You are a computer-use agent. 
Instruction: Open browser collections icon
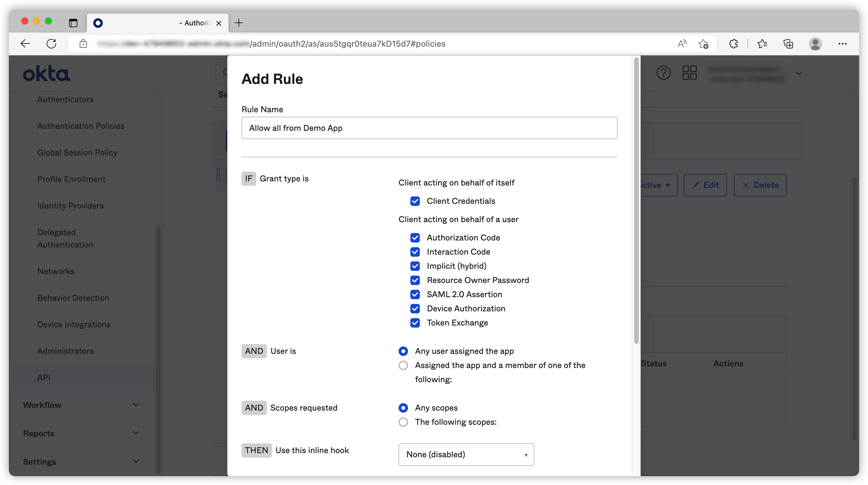(x=788, y=44)
